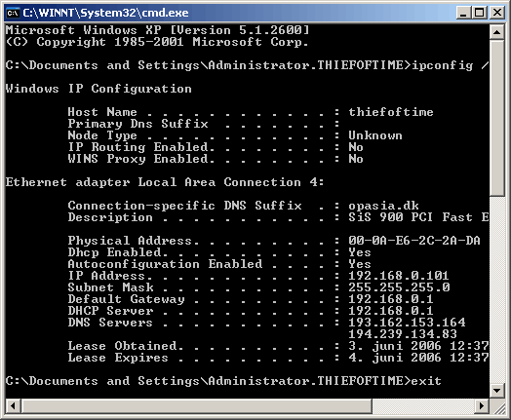Click the description SiS 900 PCI Fast
The width and height of the screenshot is (511, 420).
[x=411, y=217]
